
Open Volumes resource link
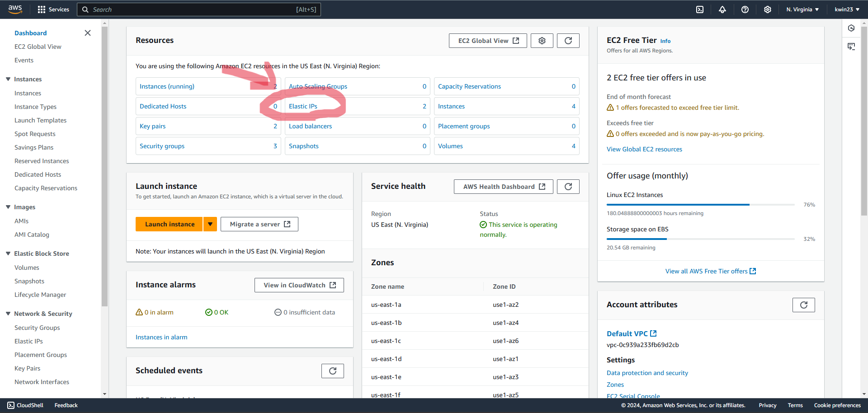[x=450, y=146]
